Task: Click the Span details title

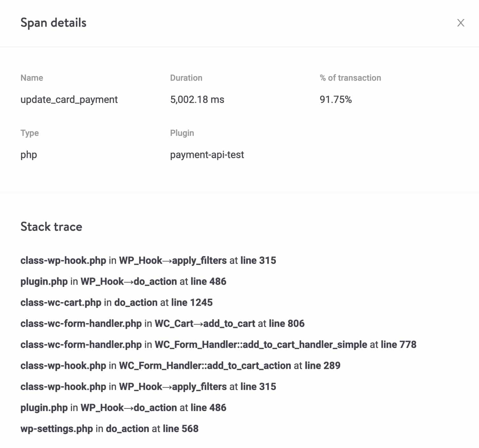Action: [x=53, y=23]
